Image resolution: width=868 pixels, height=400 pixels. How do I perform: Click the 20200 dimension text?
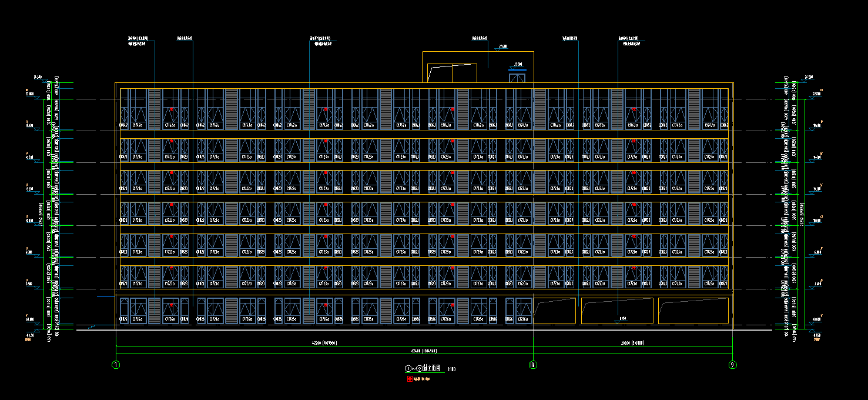633,342
